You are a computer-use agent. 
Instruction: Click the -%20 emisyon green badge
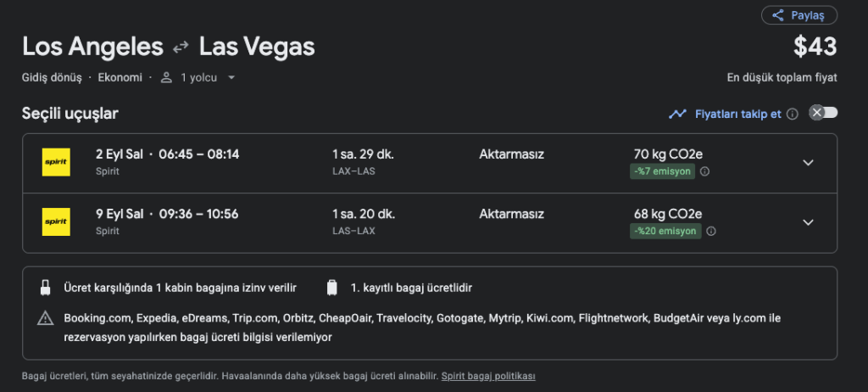(x=665, y=231)
